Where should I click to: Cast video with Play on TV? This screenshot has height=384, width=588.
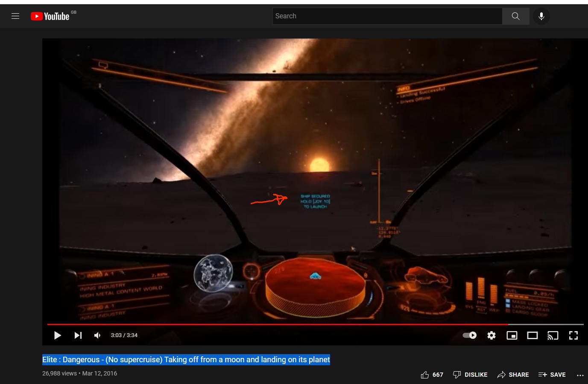click(553, 335)
